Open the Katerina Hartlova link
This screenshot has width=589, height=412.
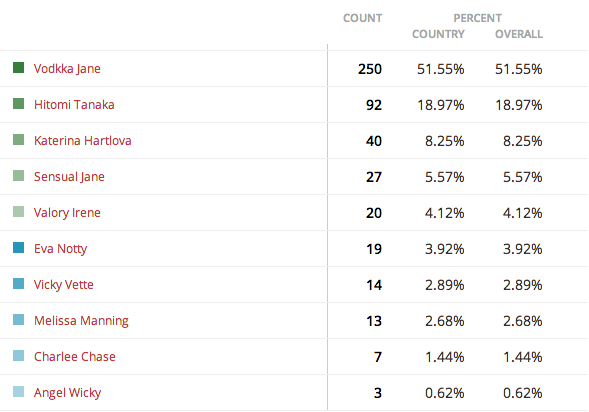[x=83, y=140]
